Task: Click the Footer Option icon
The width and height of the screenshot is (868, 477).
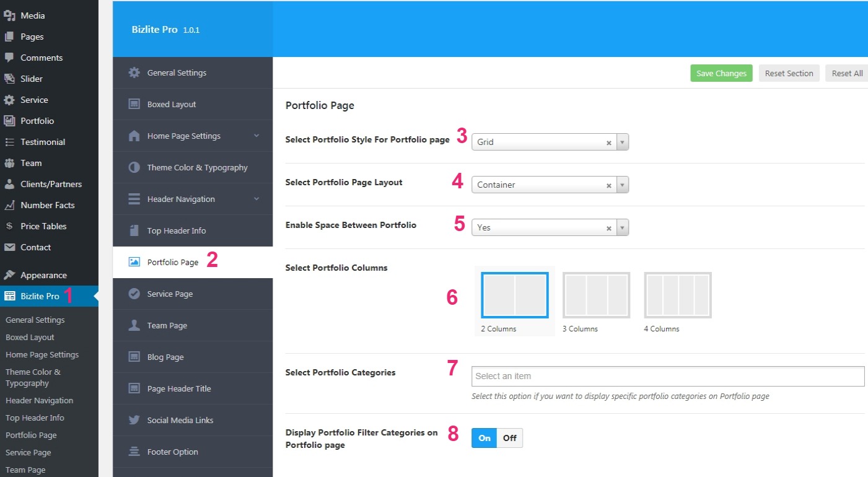Action: (134, 452)
